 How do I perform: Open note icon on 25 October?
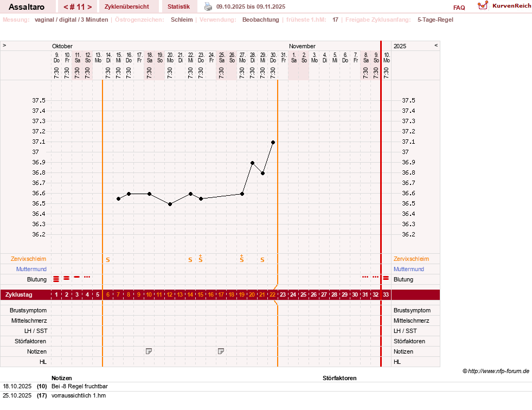(x=221, y=351)
